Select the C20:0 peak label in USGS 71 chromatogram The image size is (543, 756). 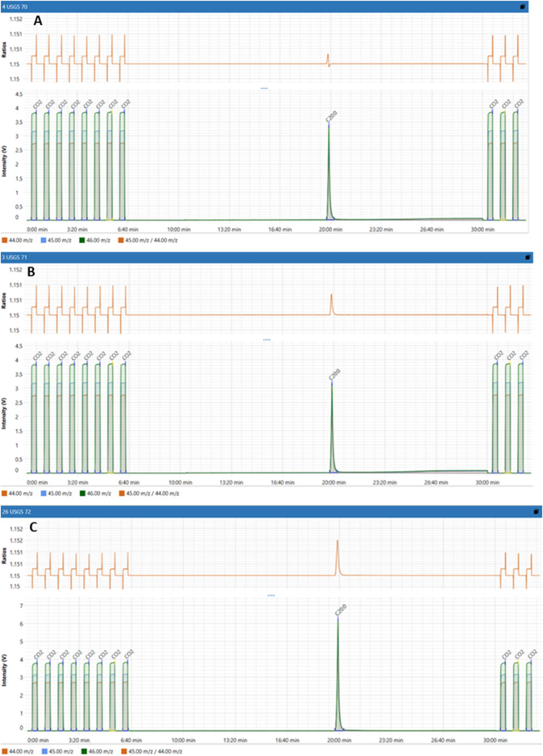[335, 374]
